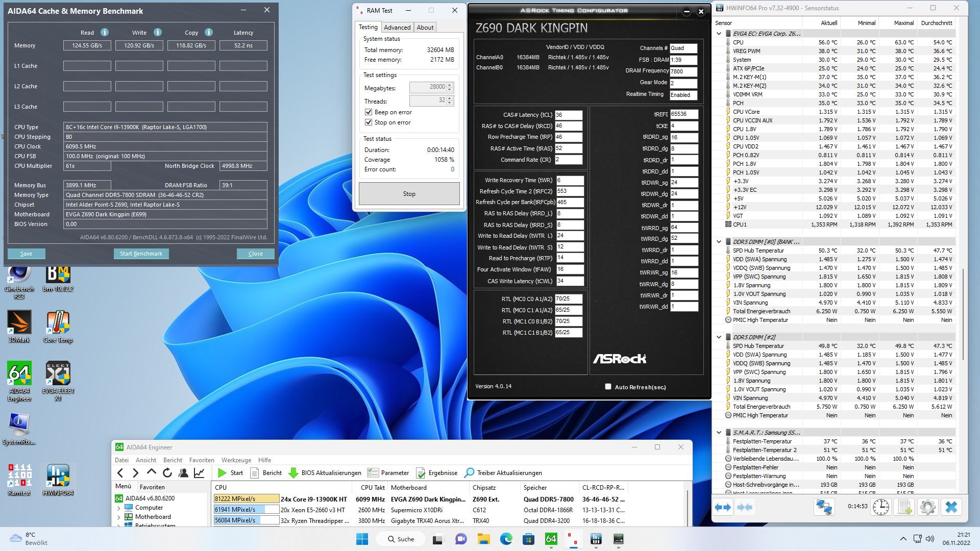980x551 pixels.
Task: Click the up-level arrow in AIDA64 Engineer
Action: coord(152,473)
